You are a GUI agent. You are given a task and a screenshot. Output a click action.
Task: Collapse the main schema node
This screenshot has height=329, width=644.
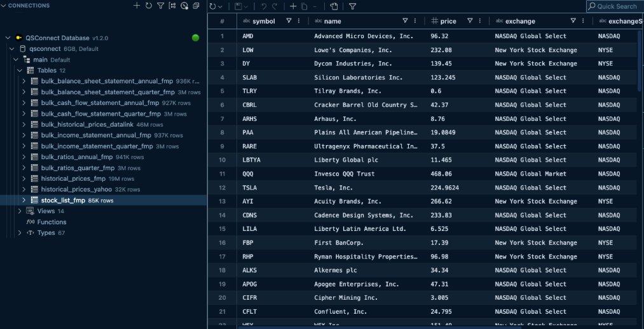[16, 60]
